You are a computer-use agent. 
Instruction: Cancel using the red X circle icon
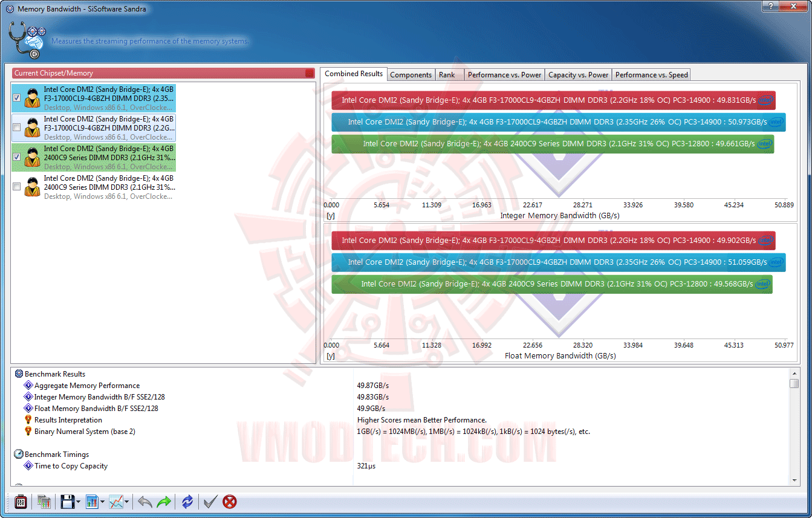pyautogui.click(x=230, y=502)
